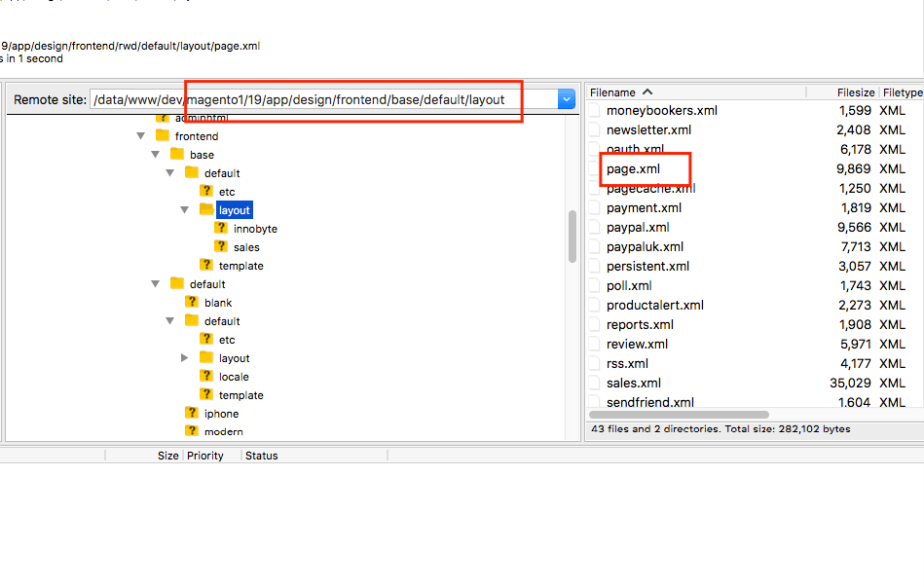924x587 pixels.
Task: Click the remote tree vertical scrollbar
Action: (x=573, y=237)
